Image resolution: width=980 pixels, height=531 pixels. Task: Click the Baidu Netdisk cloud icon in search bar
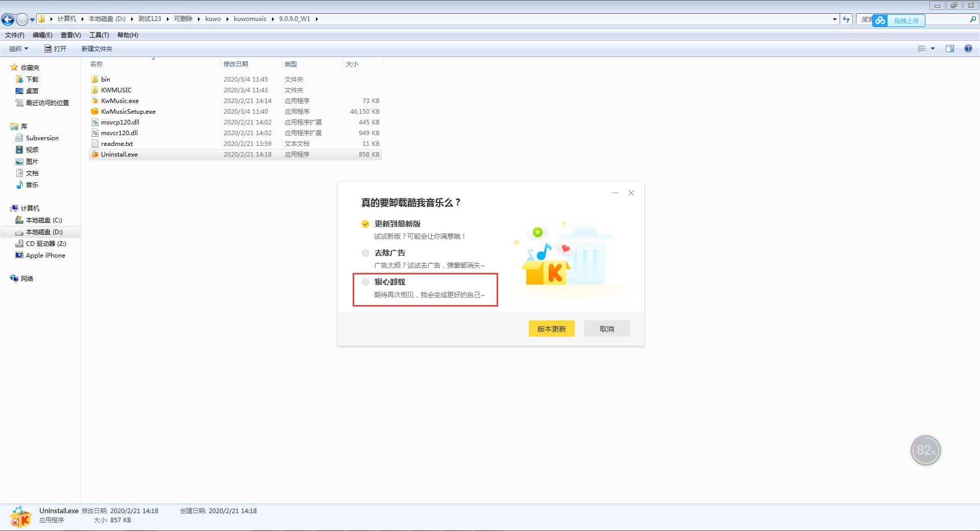pyautogui.click(x=879, y=20)
